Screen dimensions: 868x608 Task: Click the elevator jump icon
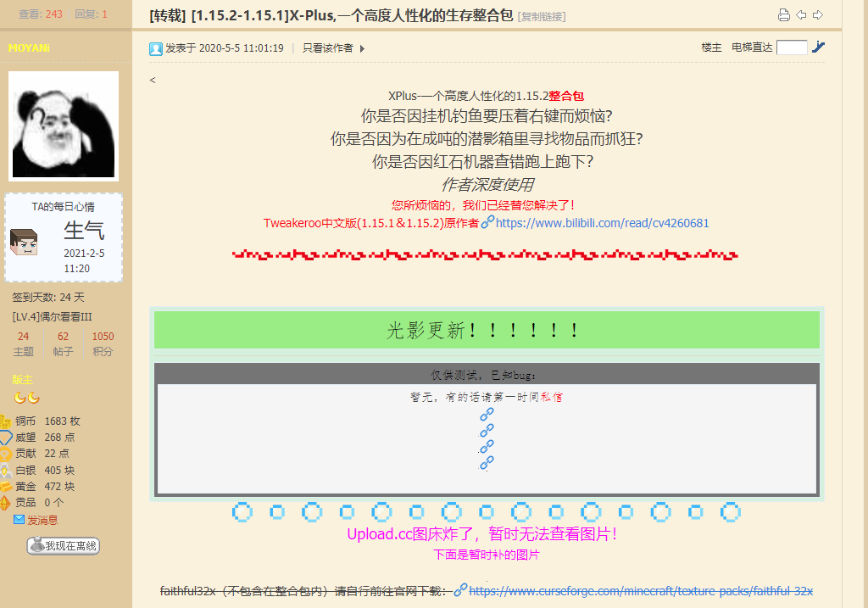point(818,47)
